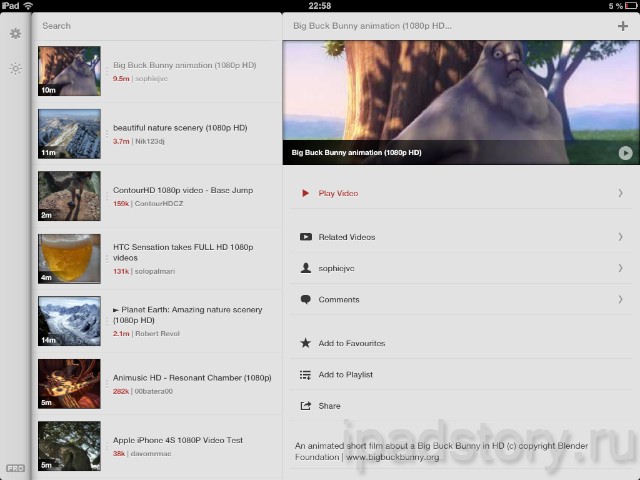Tap the plus icon in the header
This screenshot has height=480, width=640.
point(622,26)
